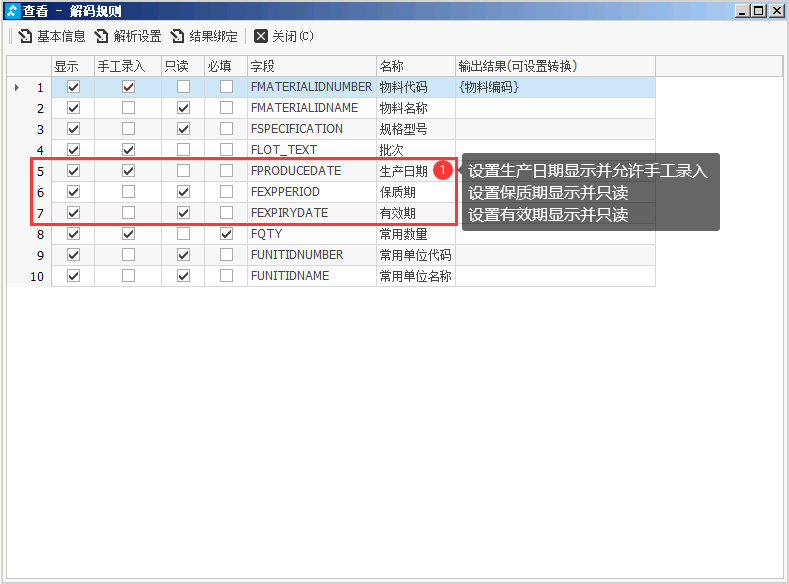This screenshot has width=789, height=584.
Task: Click the 关闭(C) toolbar button
Action: (284, 36)
